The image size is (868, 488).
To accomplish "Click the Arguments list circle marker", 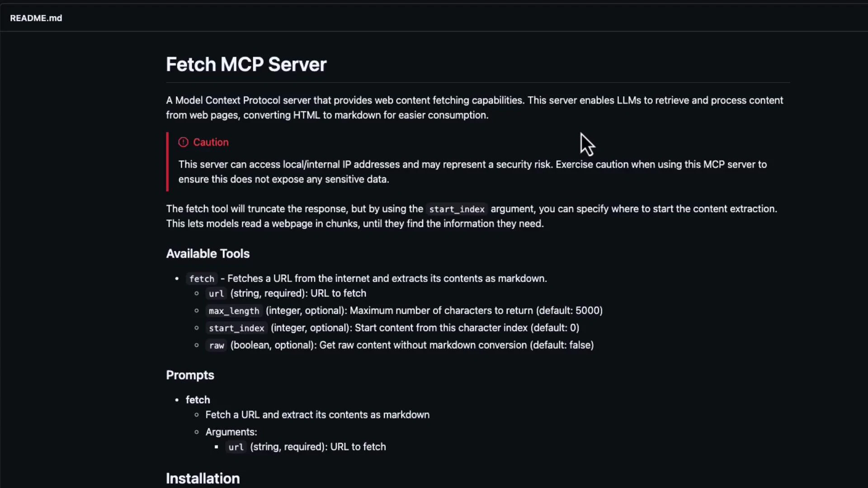I will coord(196,432).
